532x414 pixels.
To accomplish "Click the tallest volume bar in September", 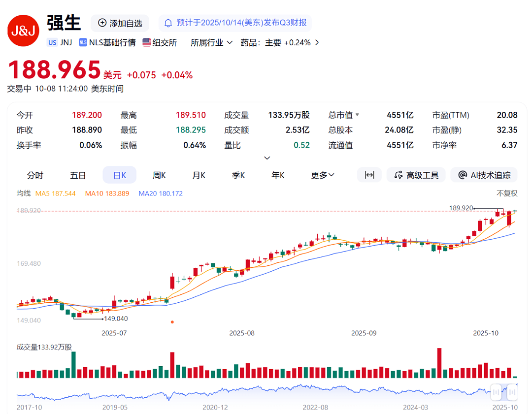I will [x=439, y=363].
